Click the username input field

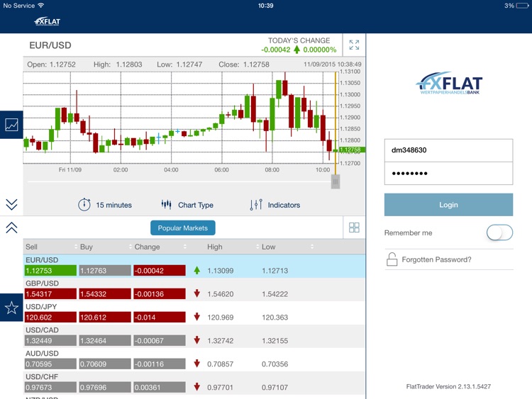(x=448, y=150)
